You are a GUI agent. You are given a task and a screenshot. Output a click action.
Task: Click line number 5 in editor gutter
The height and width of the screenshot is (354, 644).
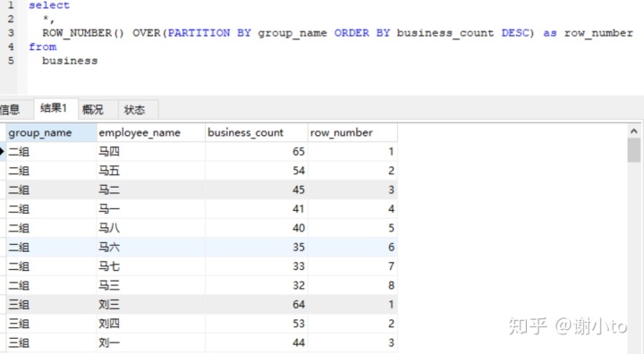(11, 61)
